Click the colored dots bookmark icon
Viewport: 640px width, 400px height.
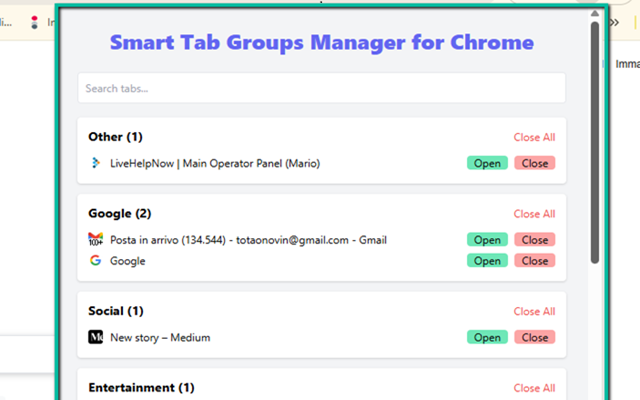click(35, 21)
